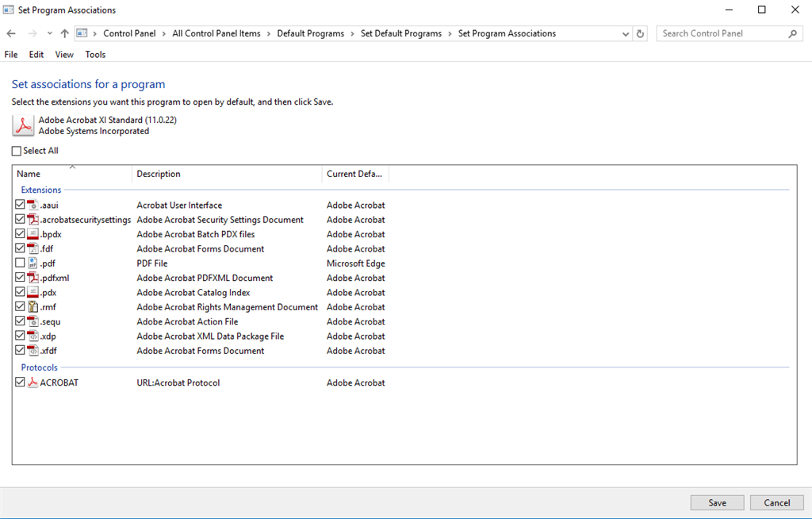Check the .pdf extension checkbox
This screenshot has height=519, width=812.
coord(20,263)
